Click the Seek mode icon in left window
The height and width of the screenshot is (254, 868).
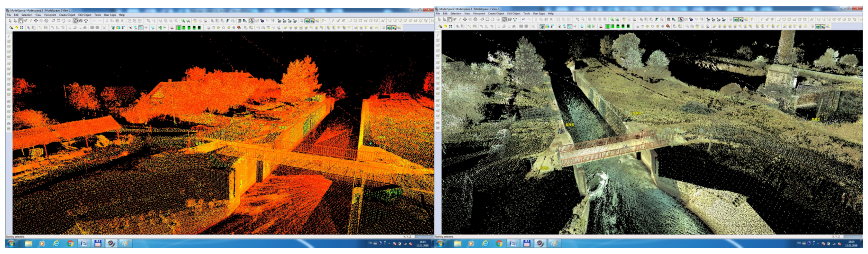pyautogui.click(x=26, y=21)
